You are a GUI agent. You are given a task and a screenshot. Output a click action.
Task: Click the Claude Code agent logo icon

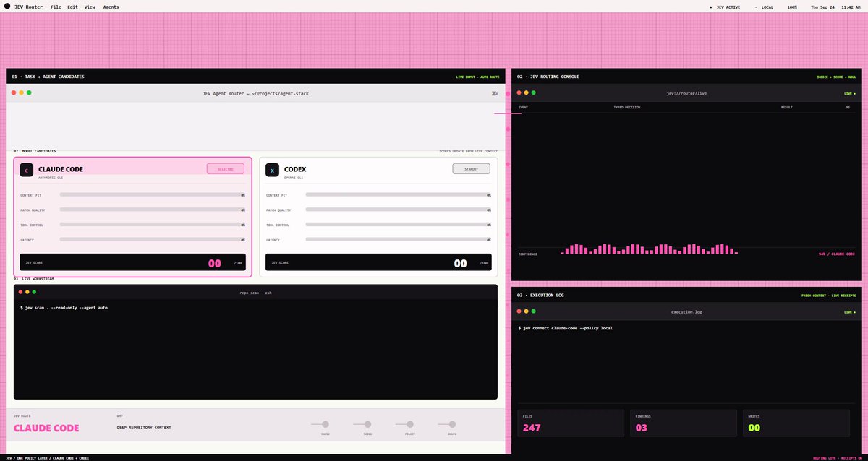pyautogui.click(x=27, y=171)
